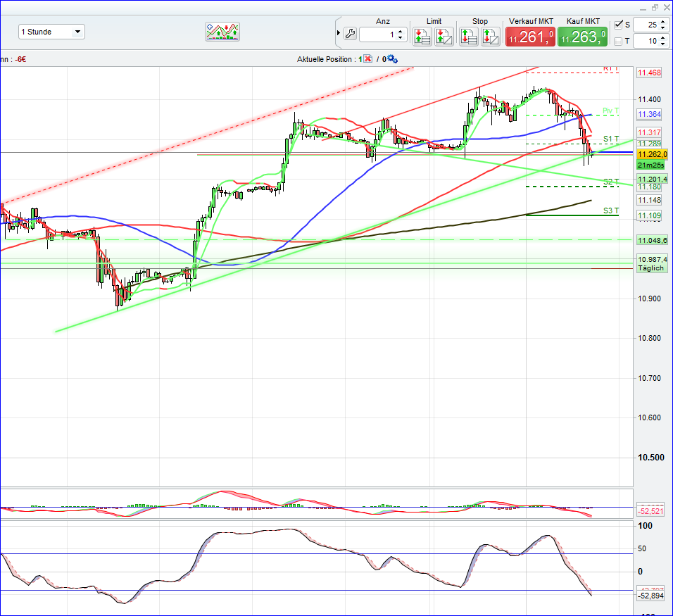Select the highlighted 11.262,0 price on the axis
Image resolution: width=673 pixels, height=616 pixels.
click(651, 153)
